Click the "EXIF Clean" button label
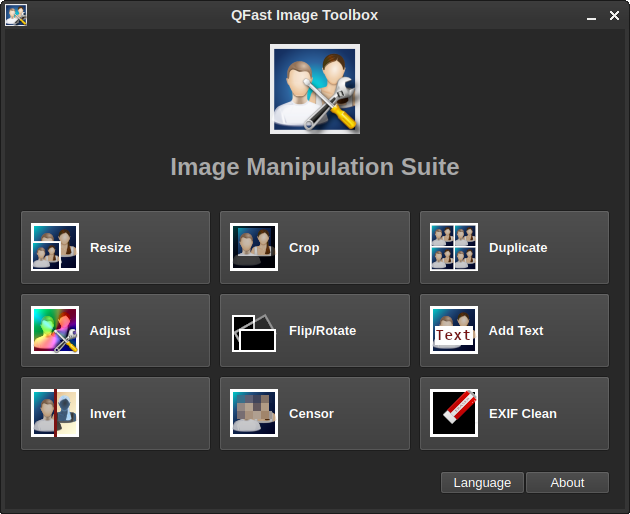 (x=523, y=414)
